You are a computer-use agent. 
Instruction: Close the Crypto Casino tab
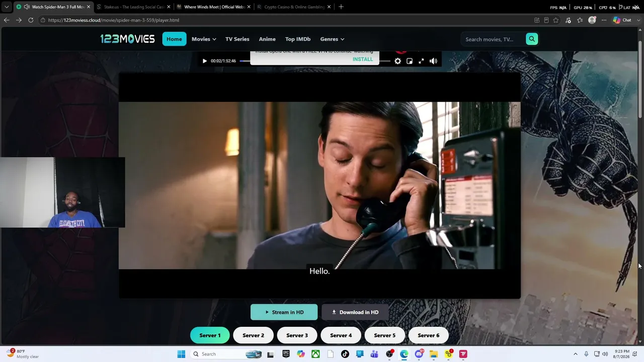coord(329,7)
